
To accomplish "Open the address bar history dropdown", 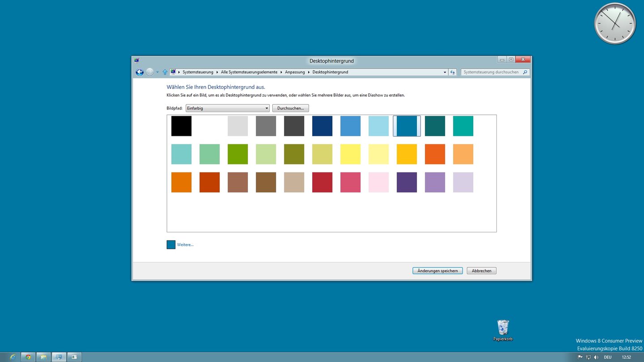I will (445, 72).
